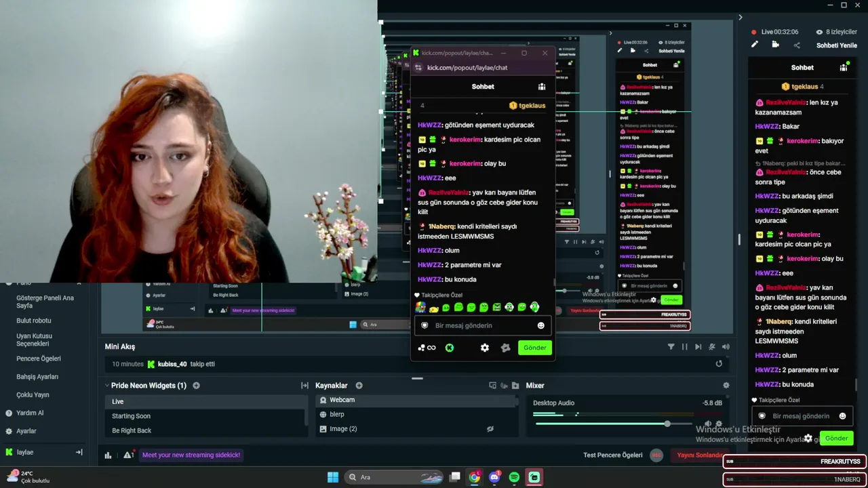Viewport: 868px width, 488px height.
Task: Click the share icon beside Sohbeti Yenile
Action: point(797,45)
